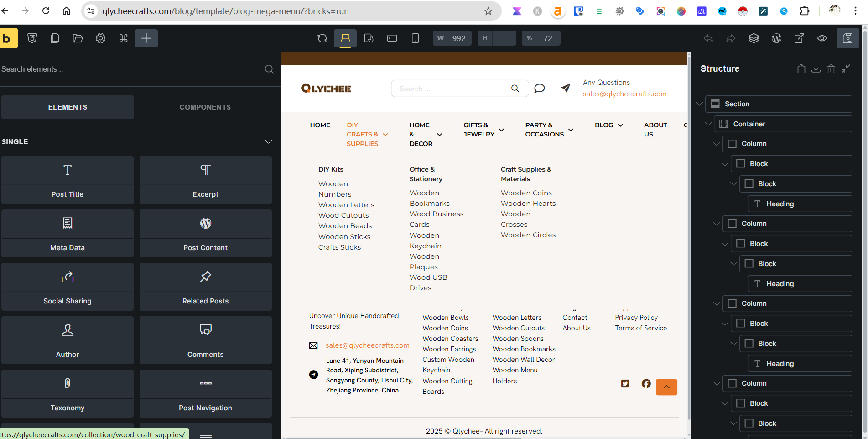The height and width of the screenshot is (439, 868).
Task: Click the plus icon to add elements
Action: [146, 38]
